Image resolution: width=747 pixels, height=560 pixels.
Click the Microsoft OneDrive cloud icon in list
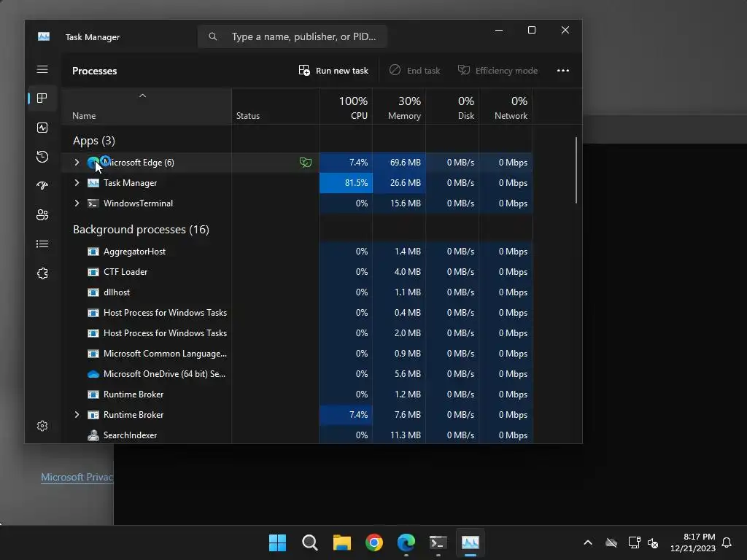pyautogui.click(x=93, y=374)
